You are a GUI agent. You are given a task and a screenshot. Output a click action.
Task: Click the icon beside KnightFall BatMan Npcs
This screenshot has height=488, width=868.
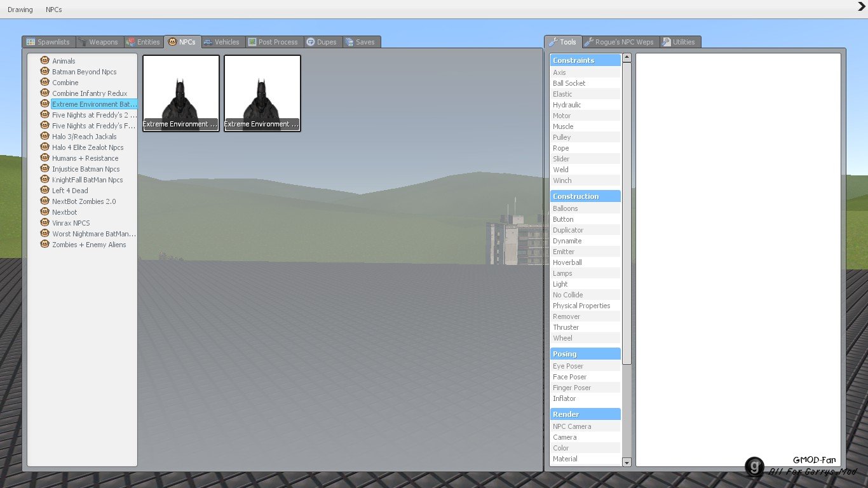(x=45, y=179)
